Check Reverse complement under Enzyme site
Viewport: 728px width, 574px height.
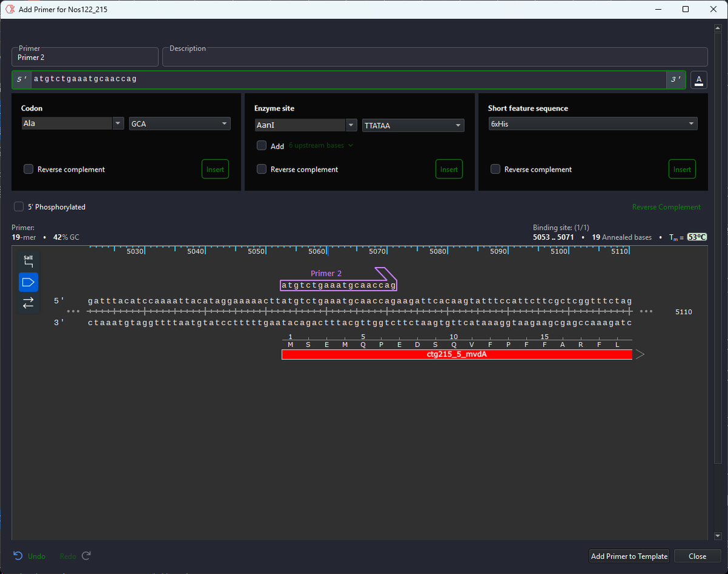pyautogui.click(x=261, y=169)
